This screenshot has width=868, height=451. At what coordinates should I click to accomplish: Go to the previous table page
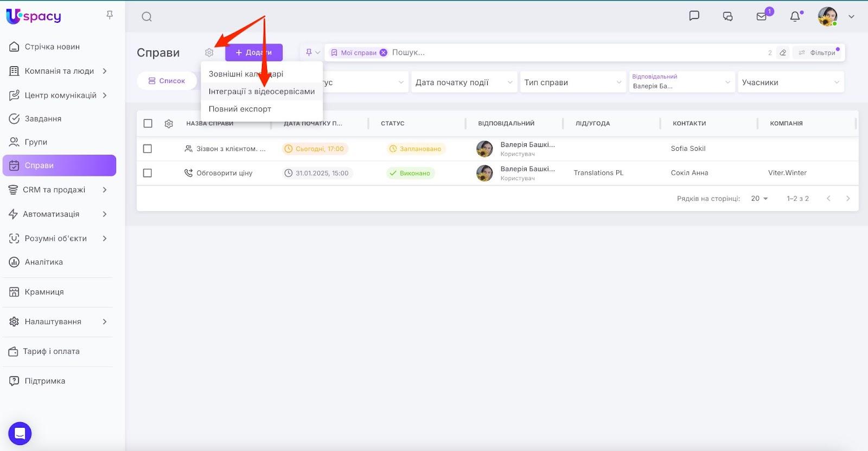point(828,199)
